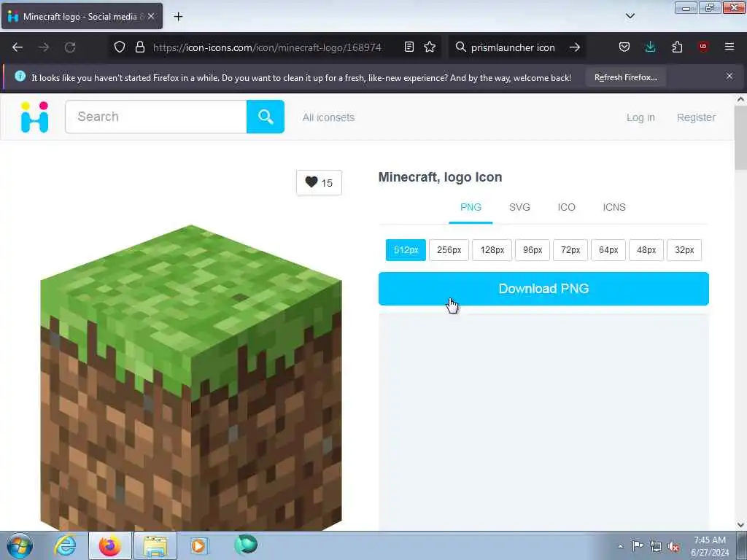Open the Register link
The width and height of the screenshot is (747, 560).
point(696,117)
